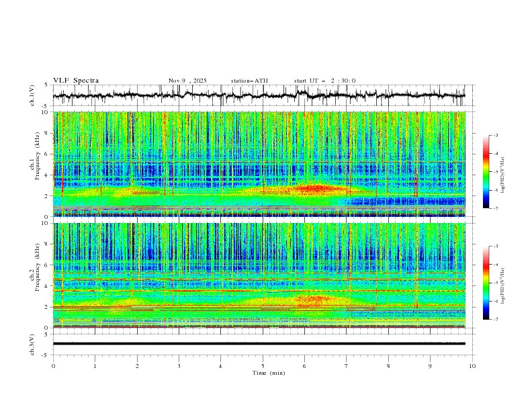Click the '7' tick on the time axis

pyautogui.click(x=347, y=366)
